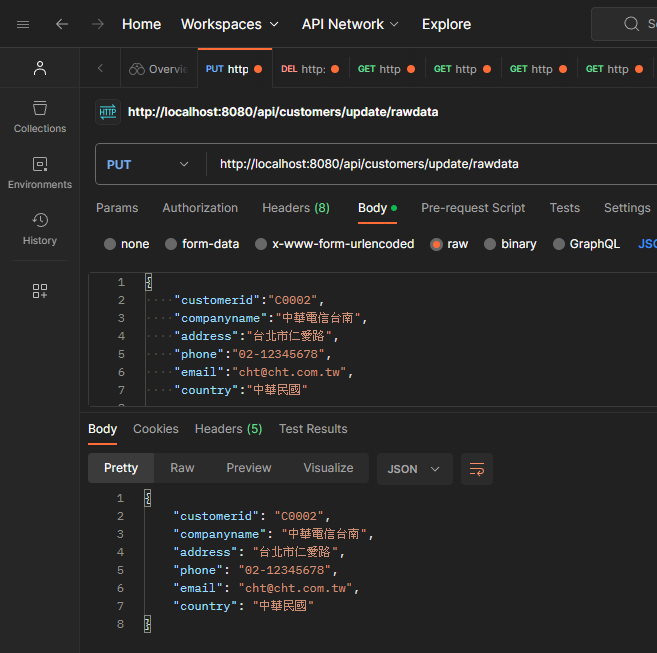This screenshot has height=653, width=657.
Task: Open the Overview tab
Action: coord(159,69)
